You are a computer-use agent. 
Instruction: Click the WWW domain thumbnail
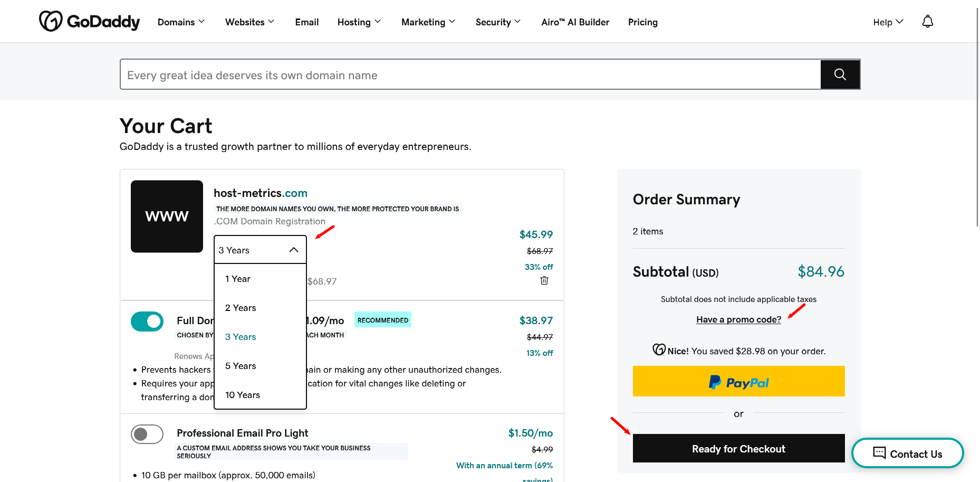click(x=167, y=216)
